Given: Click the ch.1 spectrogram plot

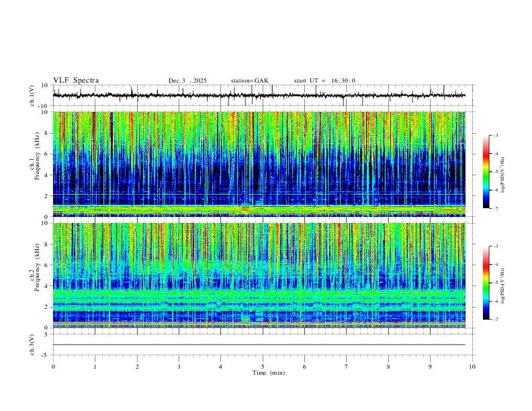Looking at the screenshot, I should pyautogui.click(x=259, y=164).
